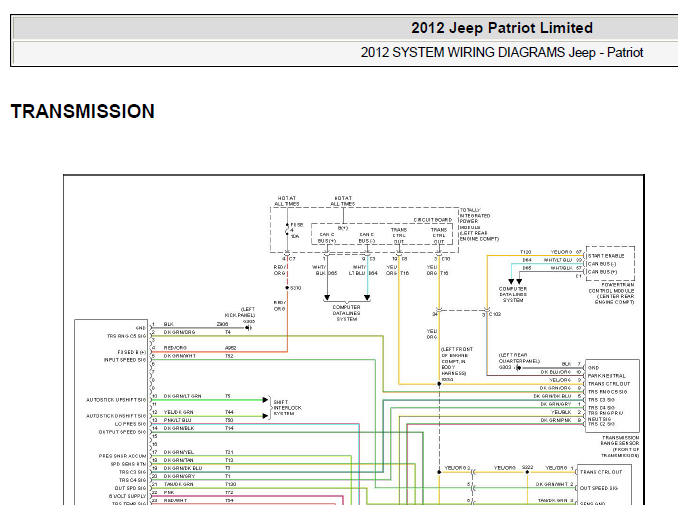Select the 'SHIFT INTERLOCK SYSTEM' label

(x=288, y=408)
